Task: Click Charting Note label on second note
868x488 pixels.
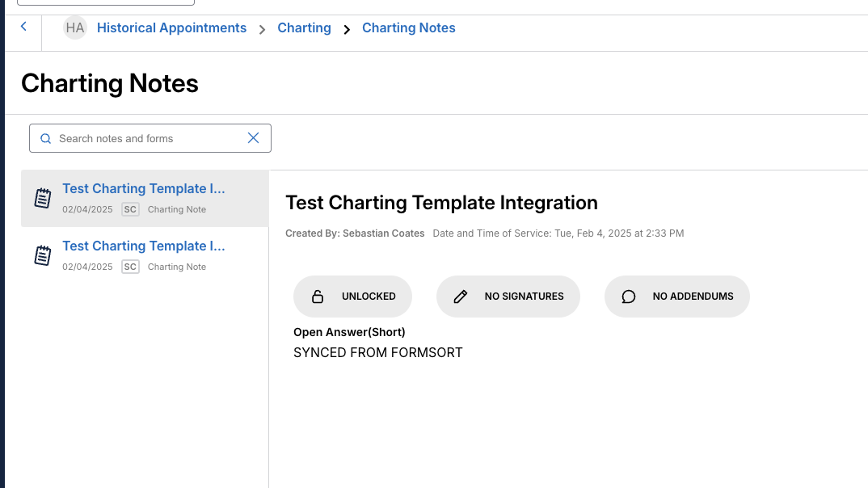Action: coord(176,267)
